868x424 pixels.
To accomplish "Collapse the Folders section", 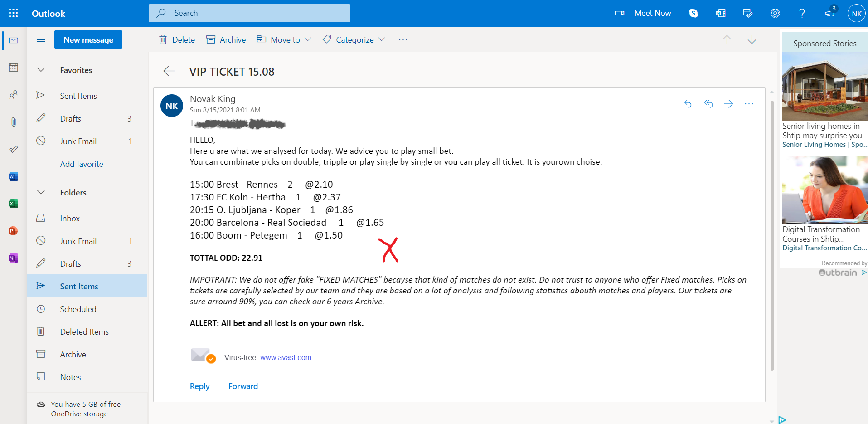I will point(41,192).
